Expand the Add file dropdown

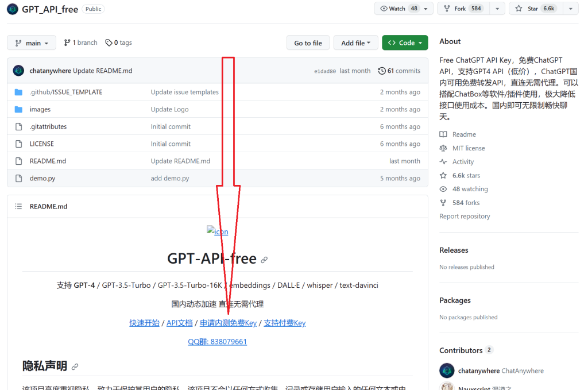(x=356, y=43)
